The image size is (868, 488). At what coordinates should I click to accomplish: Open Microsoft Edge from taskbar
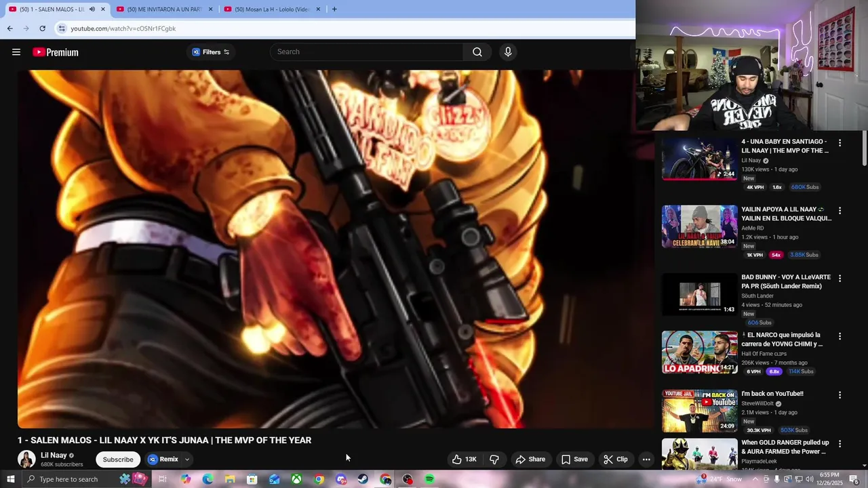click(x=208, y=479)
